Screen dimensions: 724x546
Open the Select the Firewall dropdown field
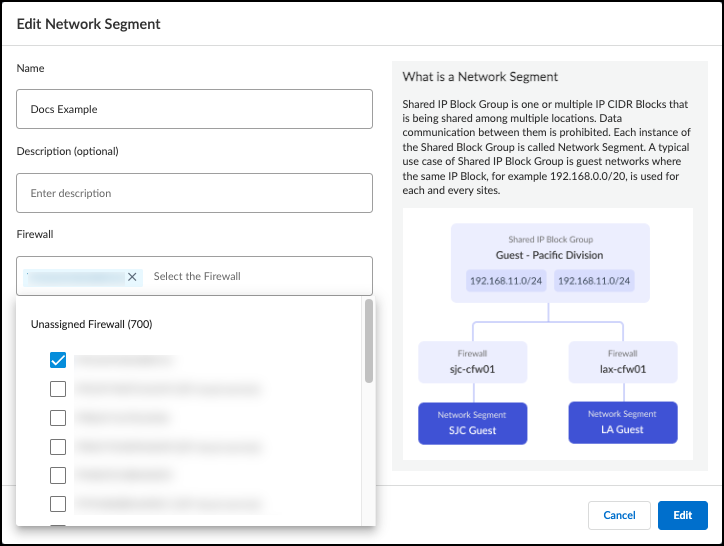click(x=255, y=276)
